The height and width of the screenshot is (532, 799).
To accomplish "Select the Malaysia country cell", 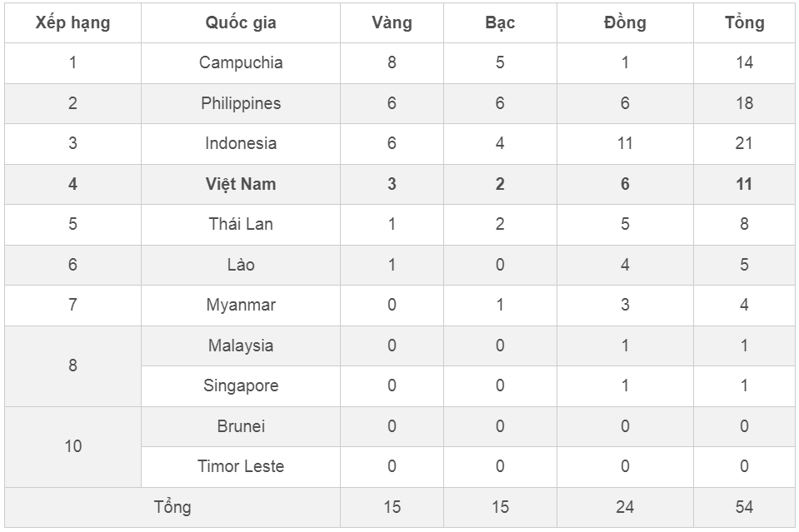I will click(241, 346).
